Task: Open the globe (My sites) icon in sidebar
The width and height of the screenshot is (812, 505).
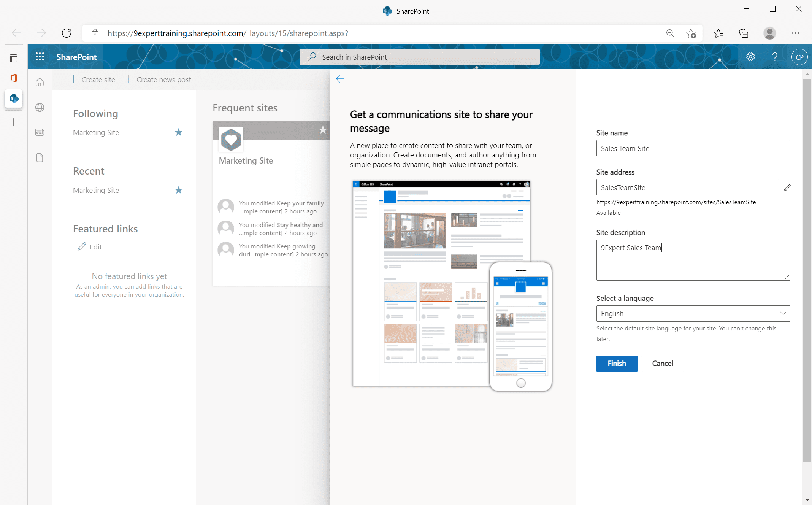Action: (x=40, y=107)
